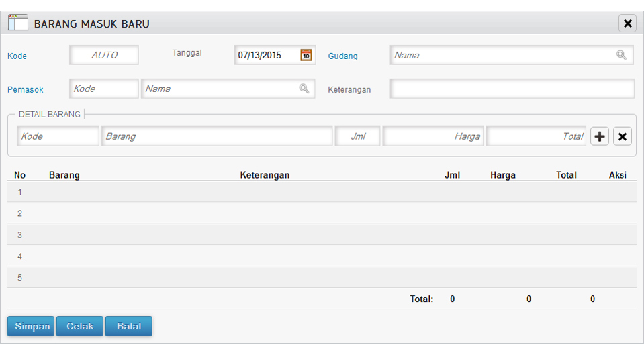644x355 pixels.
Task: Focus the Gudang Nama input field
Action: [x=512, y=55]
